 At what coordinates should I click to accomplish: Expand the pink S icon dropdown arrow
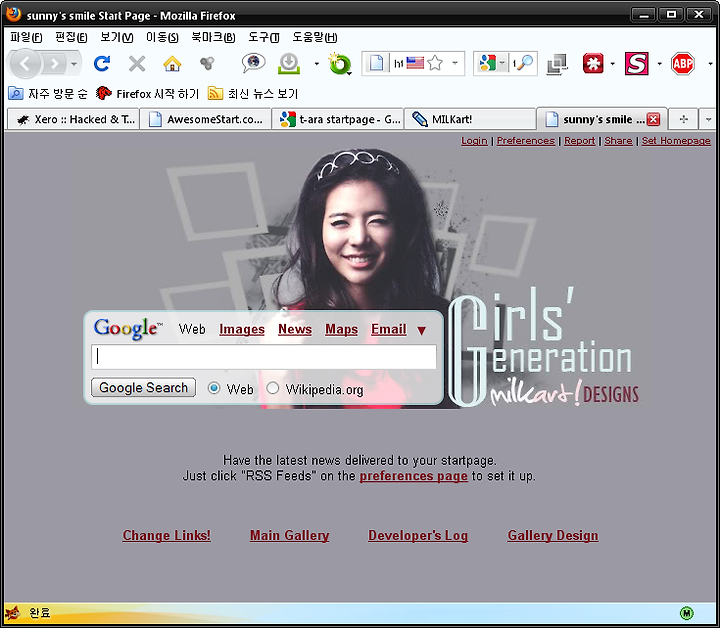point(659,64)
